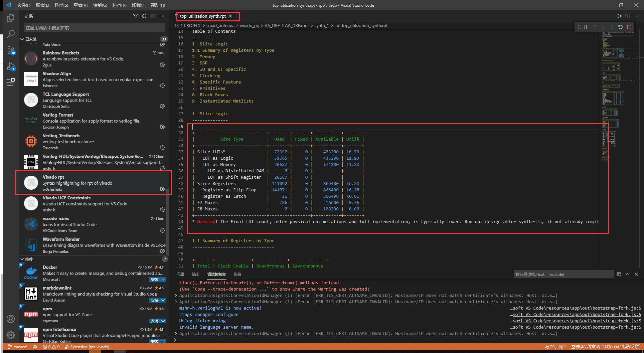Close the bottom panel
Viewport: 644px width, 353px height.
636,274
